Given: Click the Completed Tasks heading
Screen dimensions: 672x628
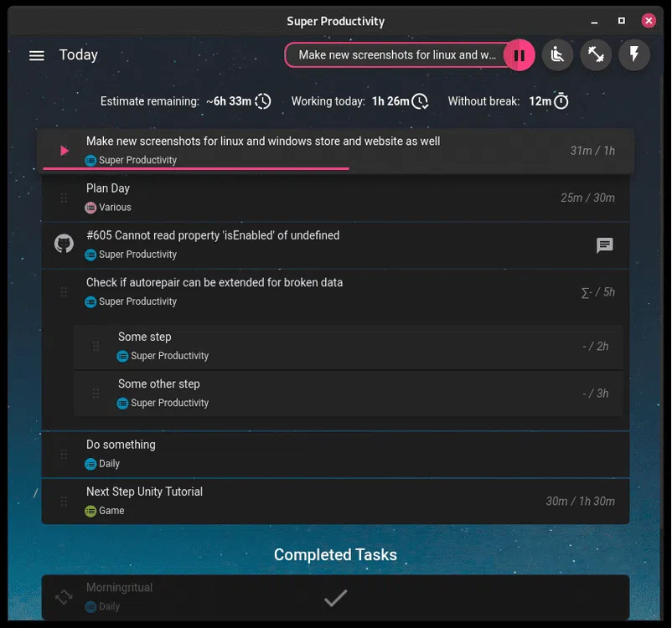Looking at the screenshot, I should tap(335, 555).
